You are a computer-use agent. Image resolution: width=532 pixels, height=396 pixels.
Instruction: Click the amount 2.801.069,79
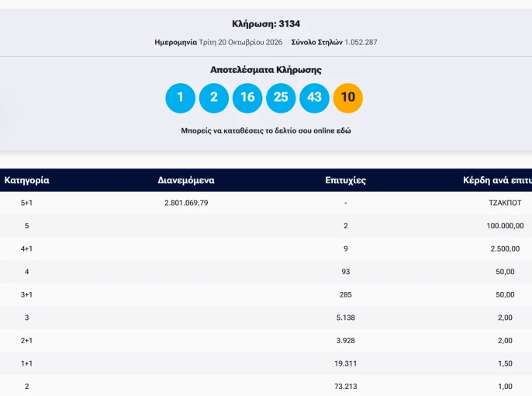coord(186,203)
